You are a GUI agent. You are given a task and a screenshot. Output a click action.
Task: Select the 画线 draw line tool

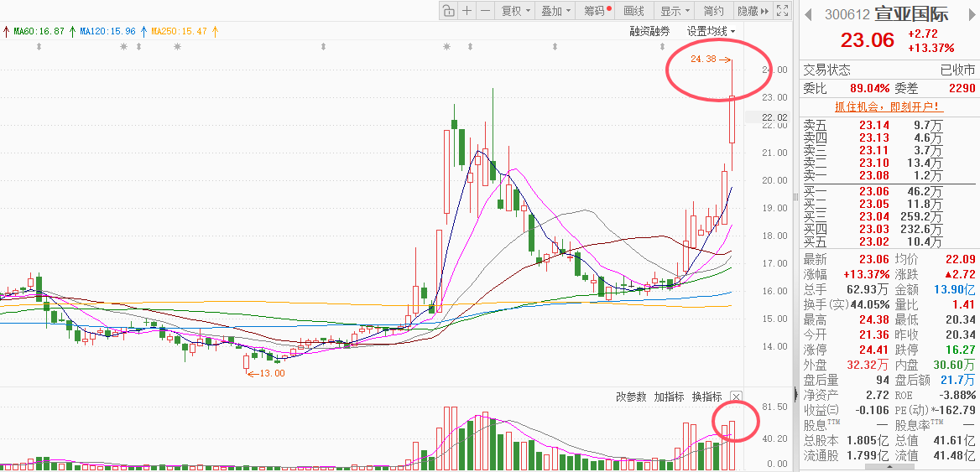tap(634, 11)
